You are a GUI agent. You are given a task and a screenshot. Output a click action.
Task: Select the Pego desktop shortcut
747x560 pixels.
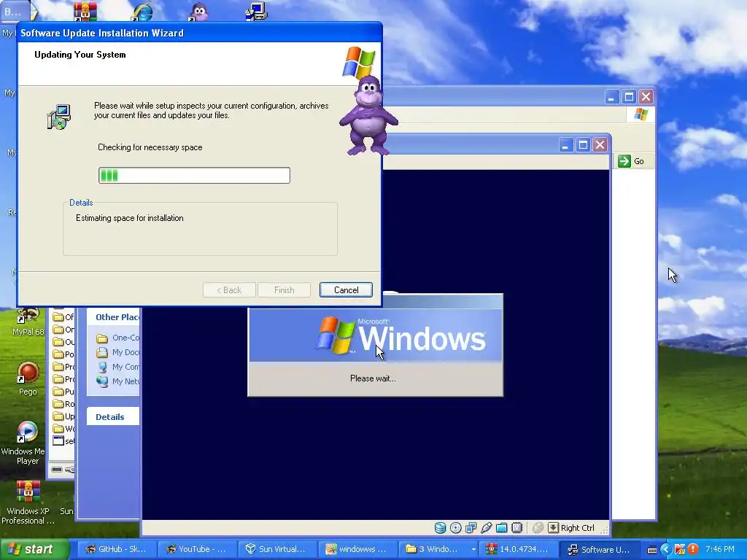tap(28, 379)
